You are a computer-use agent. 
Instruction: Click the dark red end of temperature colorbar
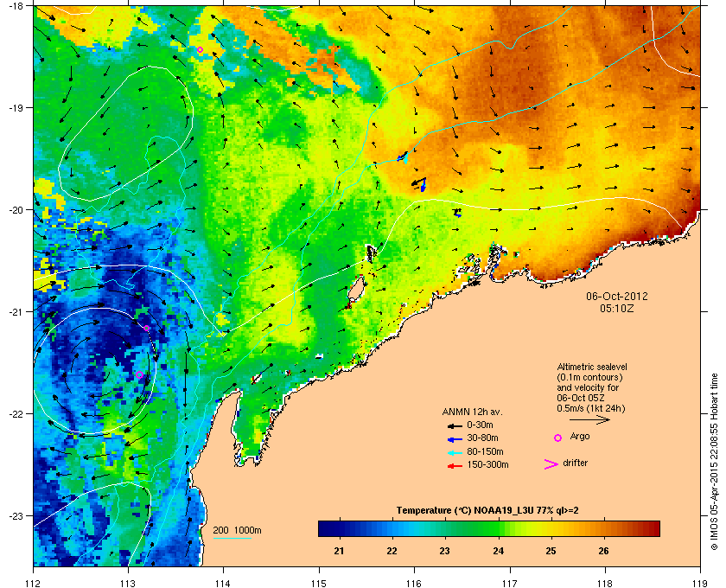[x=653, y=528]
